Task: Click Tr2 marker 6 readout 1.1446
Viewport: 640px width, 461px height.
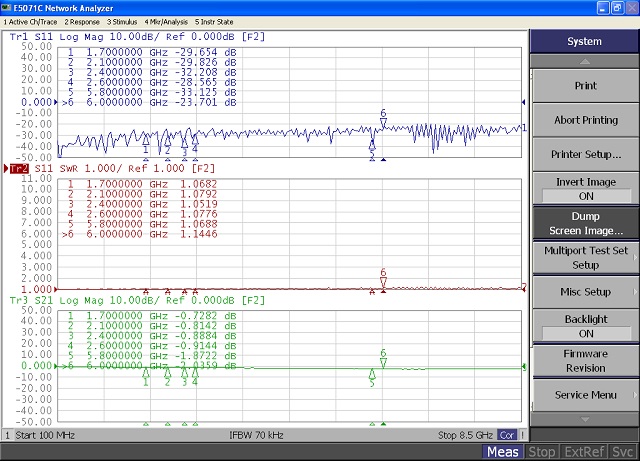Action: [x=199, y=234]
